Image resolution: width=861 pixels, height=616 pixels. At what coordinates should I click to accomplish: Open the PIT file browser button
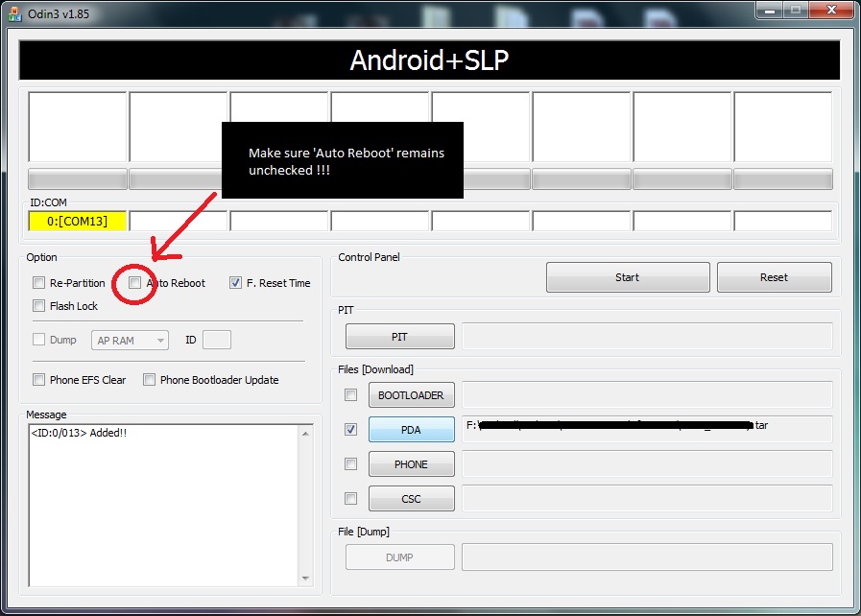pyautogui.click(x=399, y=337)
